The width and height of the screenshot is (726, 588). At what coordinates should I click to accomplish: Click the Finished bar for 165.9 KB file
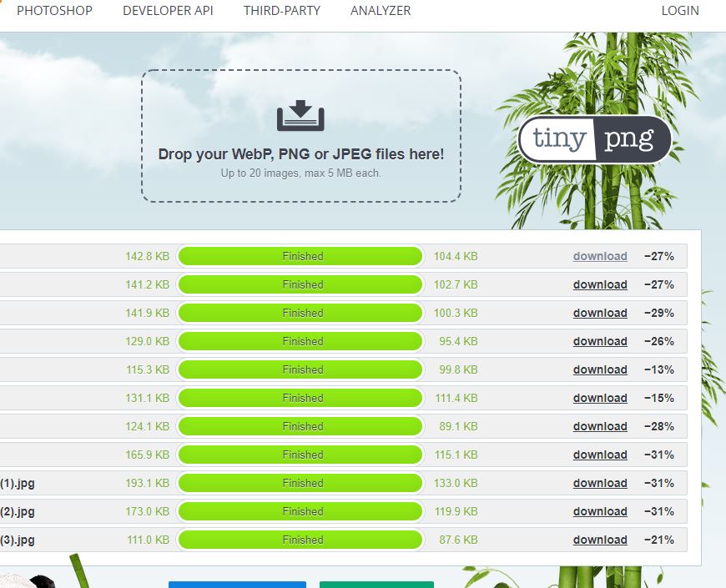coord(300,455)
